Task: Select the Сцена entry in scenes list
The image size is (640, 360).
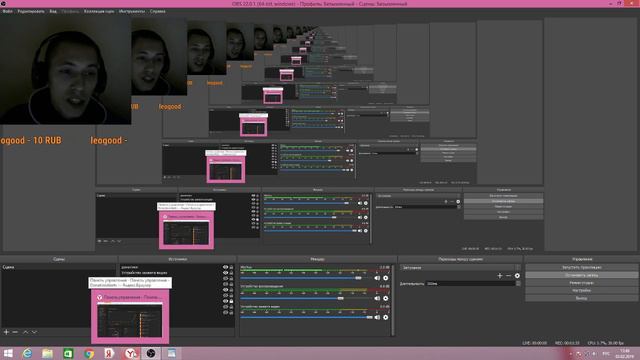Action: pyautogui.click(x=58, y=267)
